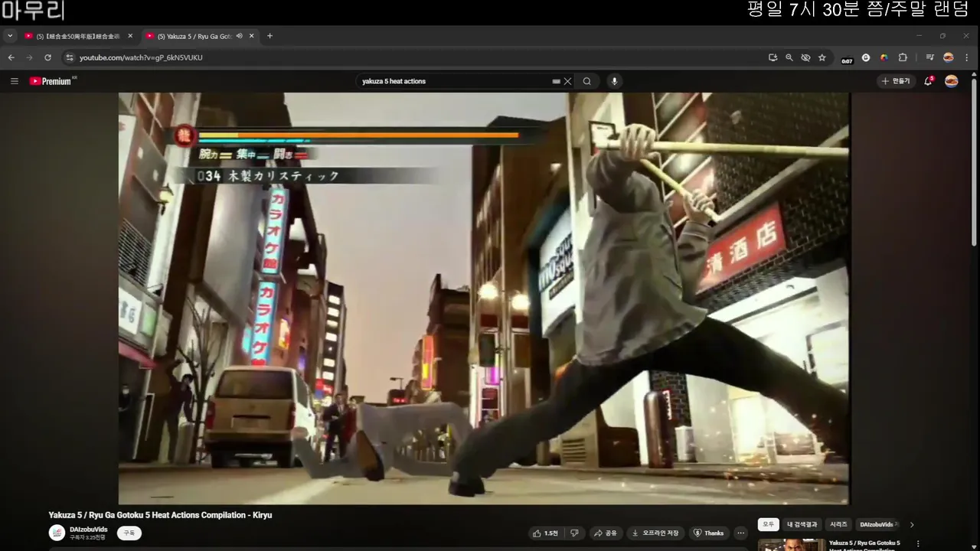The height and width of the screenshot is (551, 980).
Task: Switch to the first YouTube tab
Action: [x=80, y=36]
